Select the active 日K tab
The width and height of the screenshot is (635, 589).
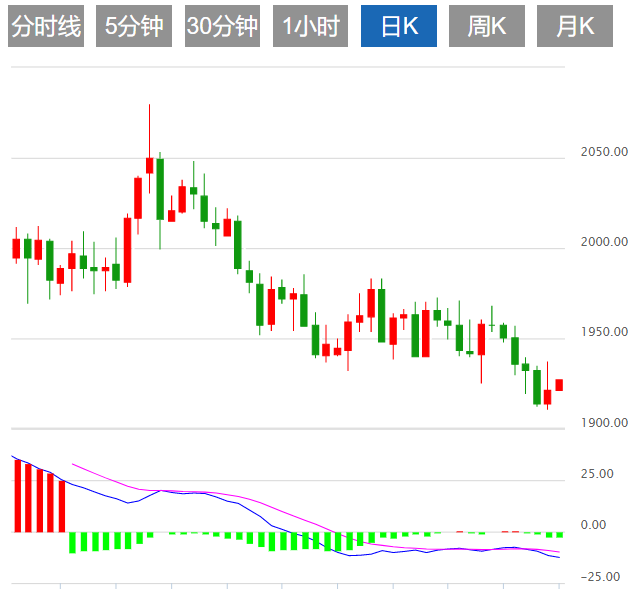pyautogui.click(x=399, y=26)
